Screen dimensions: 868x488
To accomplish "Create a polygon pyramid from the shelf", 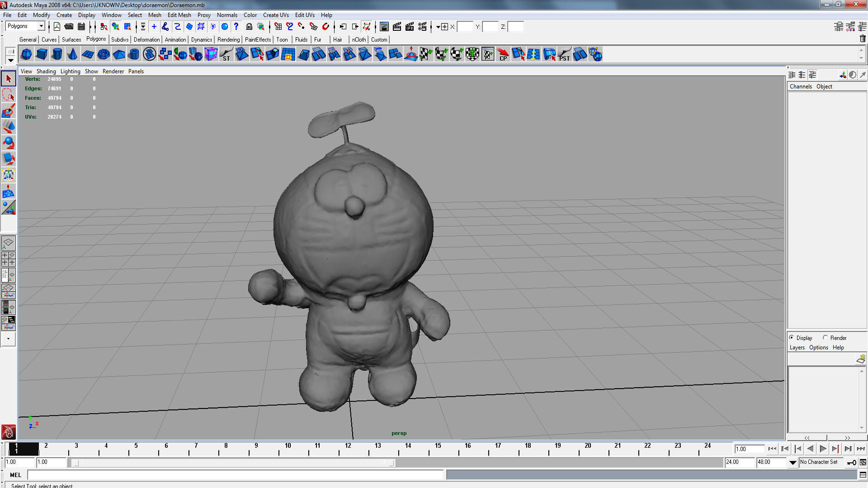I will coord(118,54).
